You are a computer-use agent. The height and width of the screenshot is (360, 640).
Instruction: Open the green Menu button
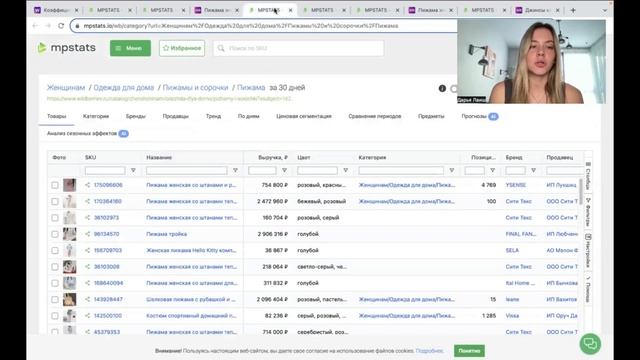click(130, 48)
